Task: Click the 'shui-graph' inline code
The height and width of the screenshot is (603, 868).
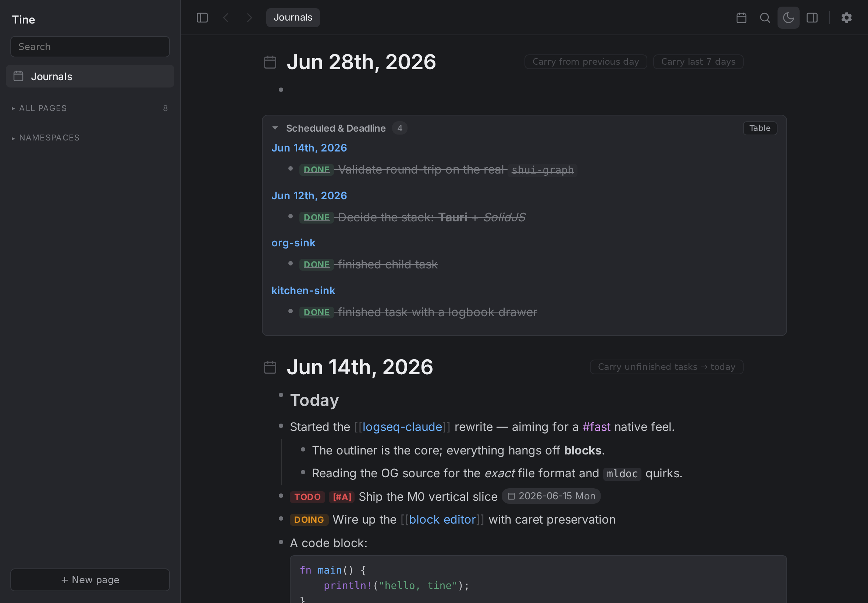Action: 542,170
